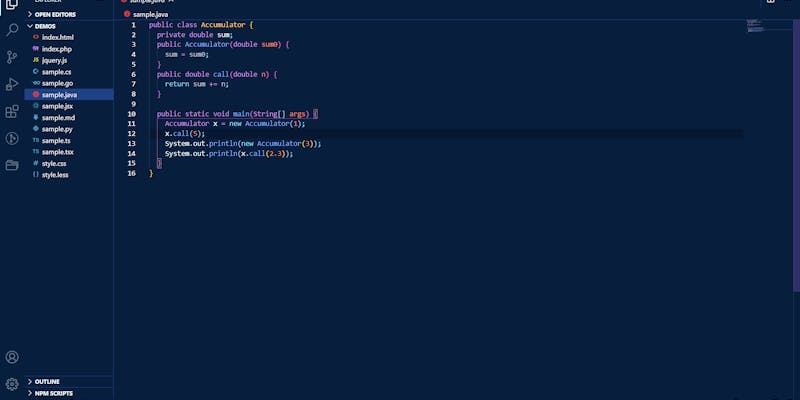The image size is (800, 400).
Task: Click line number 1 in gutter
Action: click(x=134, y=24)
